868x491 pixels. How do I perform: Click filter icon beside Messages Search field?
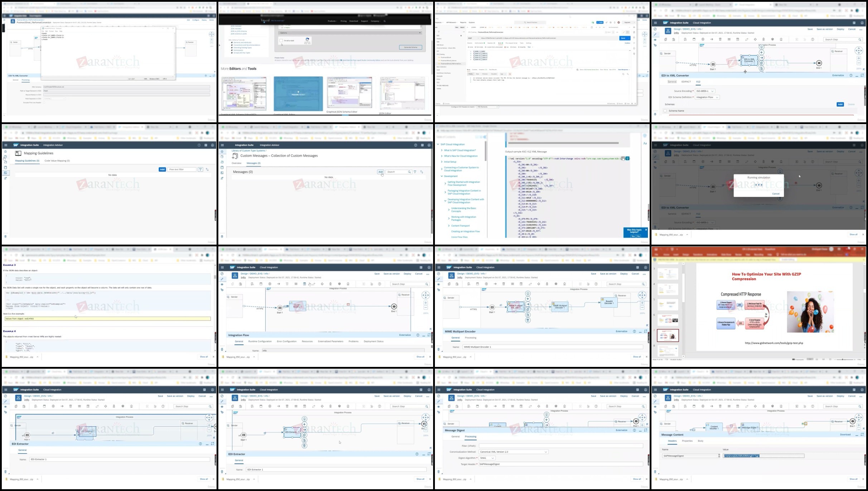(415, 172)
